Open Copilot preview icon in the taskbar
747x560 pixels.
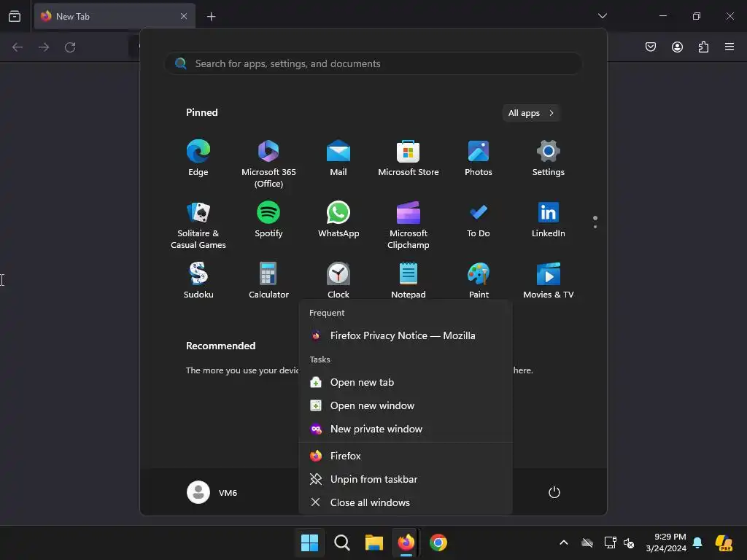click(x=724, y=542)
